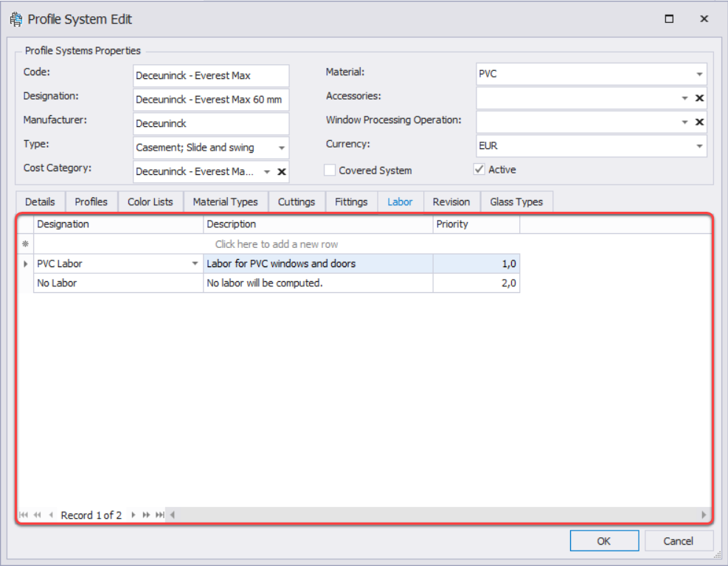728x566 pixels.
Task: Click the Manufacturer input field
Action: click(x=211, y=123)
